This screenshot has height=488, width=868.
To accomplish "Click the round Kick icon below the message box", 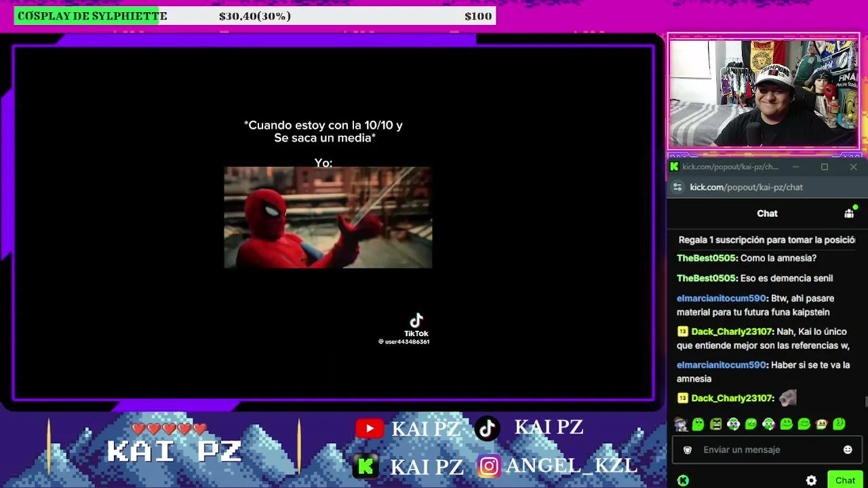I will 683,481.
